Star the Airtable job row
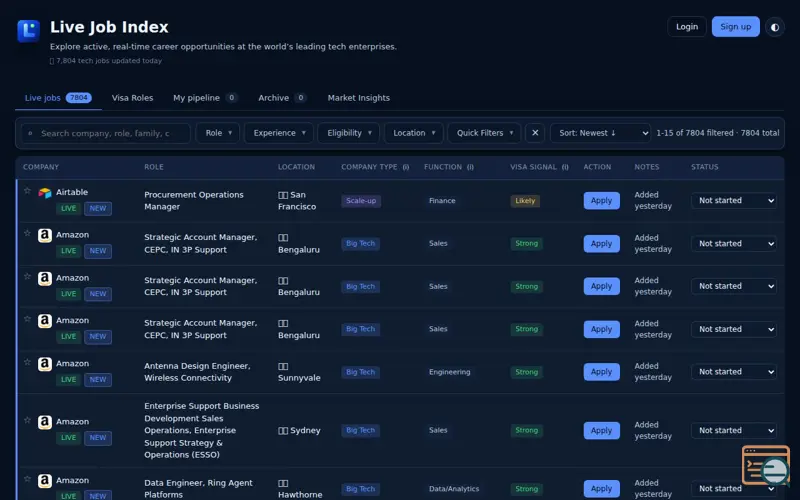800x500 pixels. [28, 191]
